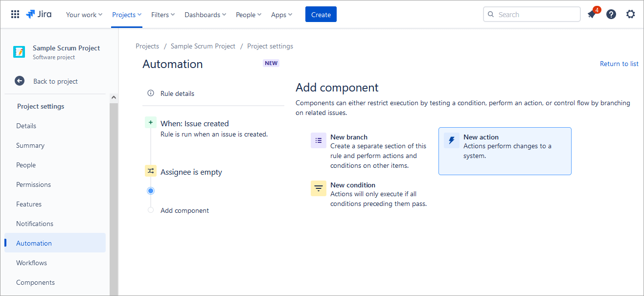Click the Return to list link
644x296 pixels.
(619, 64)
